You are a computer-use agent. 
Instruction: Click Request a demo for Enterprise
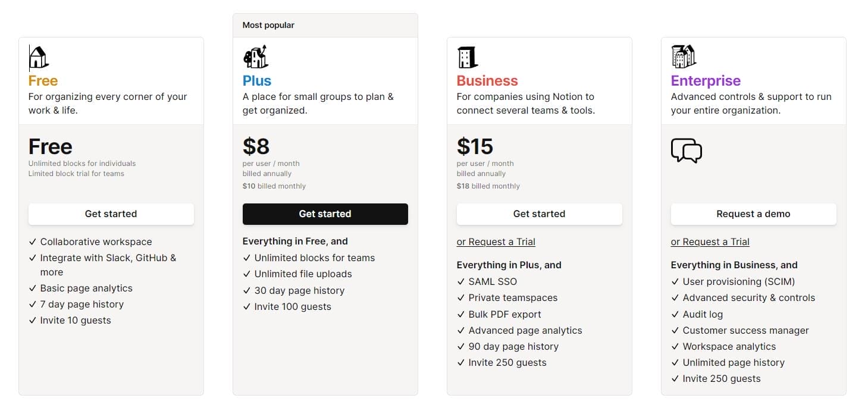[x=753, y=214]
